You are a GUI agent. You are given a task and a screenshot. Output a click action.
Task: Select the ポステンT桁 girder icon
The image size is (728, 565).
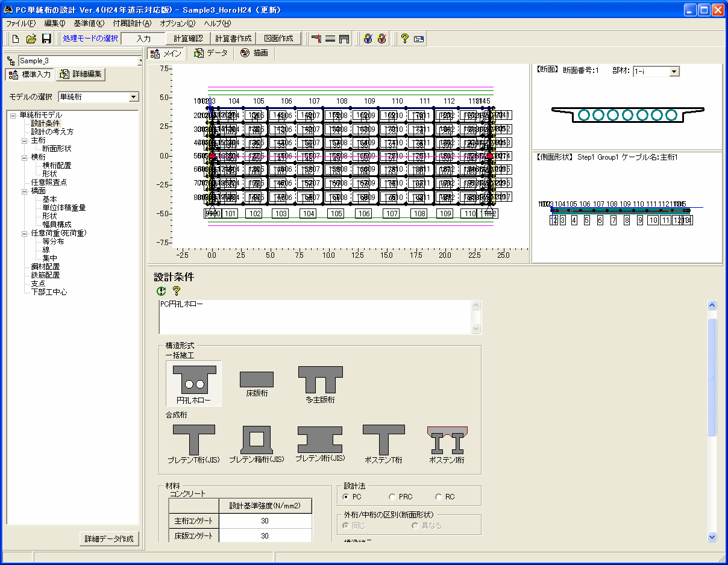pos(383,444)
